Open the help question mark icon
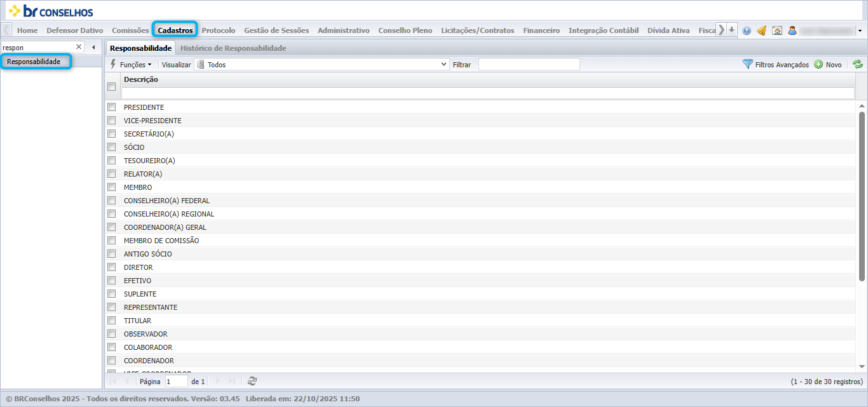Screen dimensions: 868x407 (747, 30)
